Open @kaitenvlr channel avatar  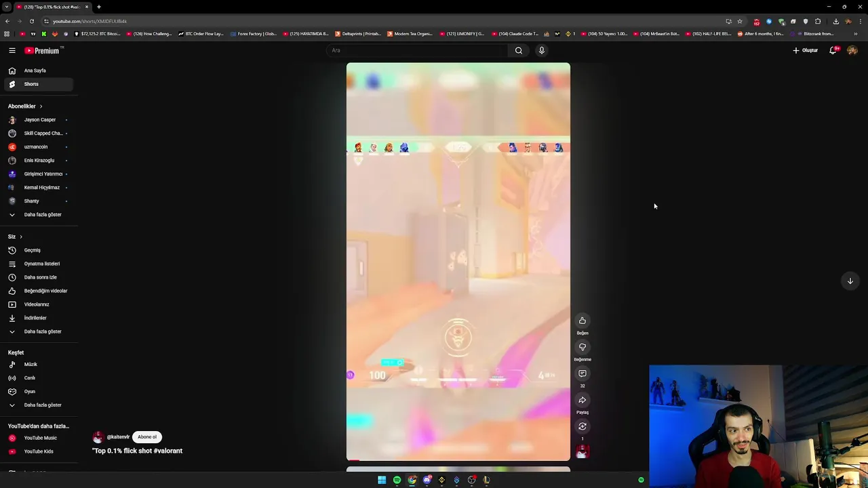(x=98, y=437)
